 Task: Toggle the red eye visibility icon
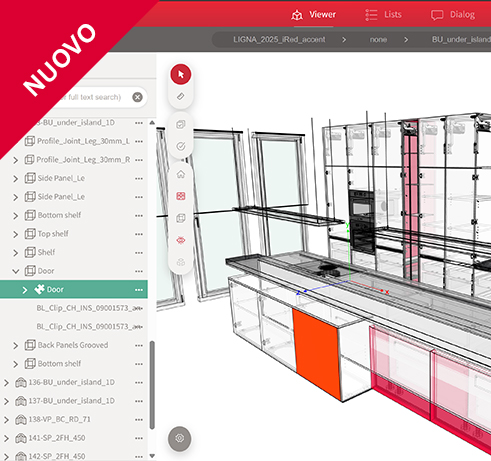click(181, 240)
